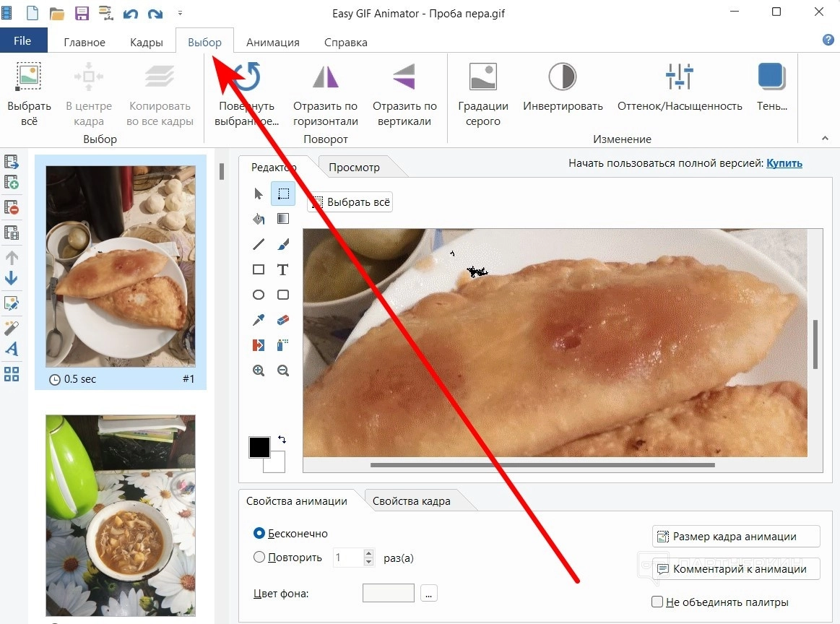840x624 pixels.
Task: Select the Бесконечно radio option
Action: 259,534
